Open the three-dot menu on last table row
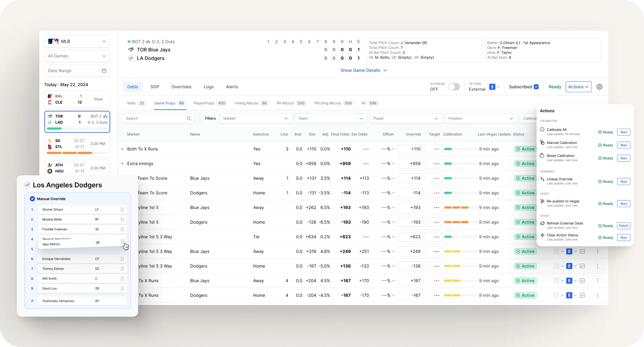This screenshot has height=347, width=644. 598,295
